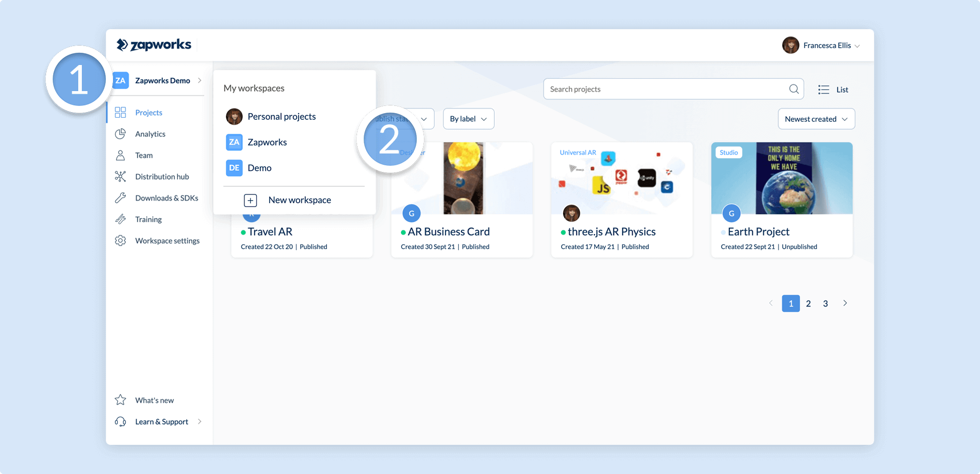Viewport: 980px width, 474px height.
Task: Go to the next page with the right arrow
Action: coord(845,303)
